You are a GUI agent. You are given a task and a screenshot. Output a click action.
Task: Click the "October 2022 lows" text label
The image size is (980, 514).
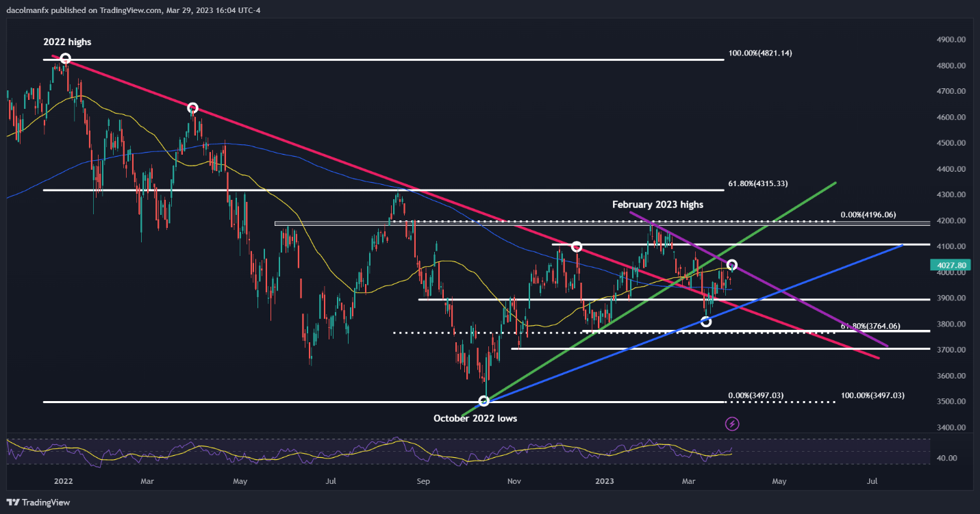click(475, 418)
